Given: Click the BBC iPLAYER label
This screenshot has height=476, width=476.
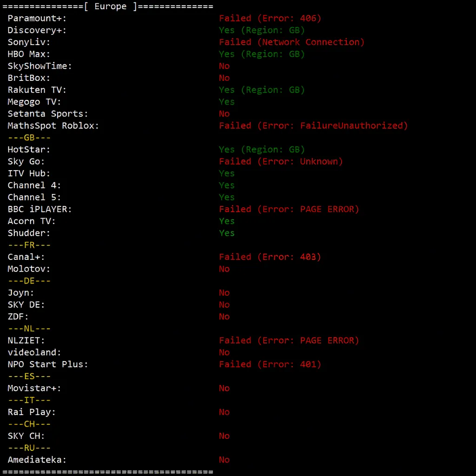Looking at the screenshot, I should 40,209.
